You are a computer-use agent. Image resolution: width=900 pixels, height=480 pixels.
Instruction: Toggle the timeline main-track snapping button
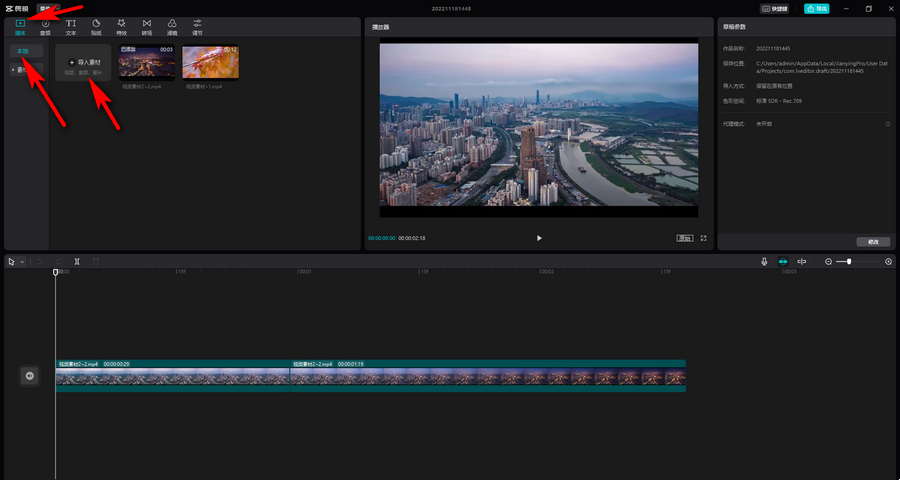(783, 261)
